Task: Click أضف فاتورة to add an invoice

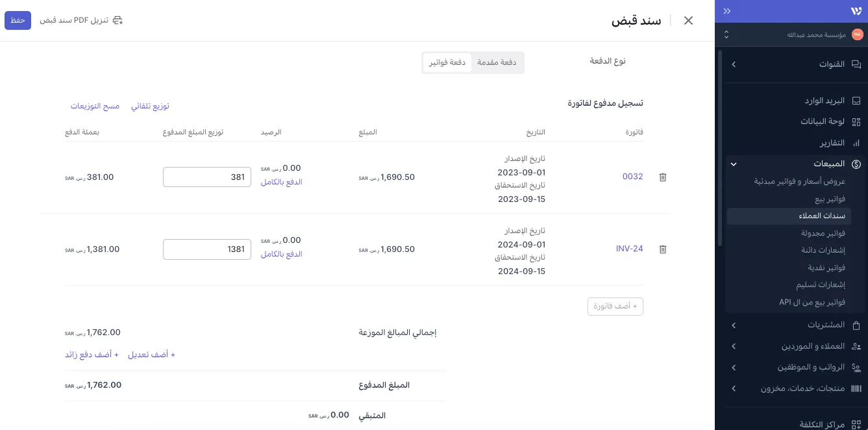Action: 615,306
